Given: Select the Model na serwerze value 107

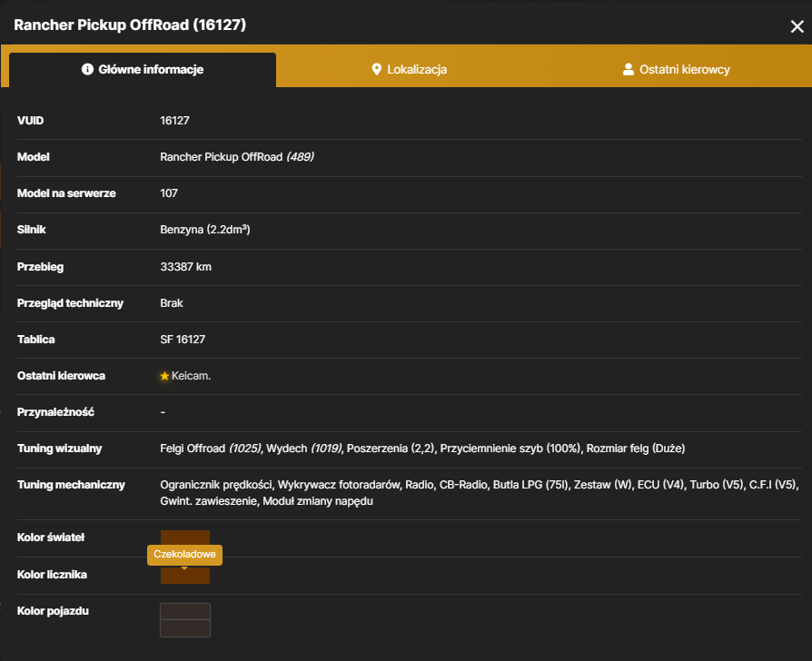Looking at the screenshot, I should (169, 193).
